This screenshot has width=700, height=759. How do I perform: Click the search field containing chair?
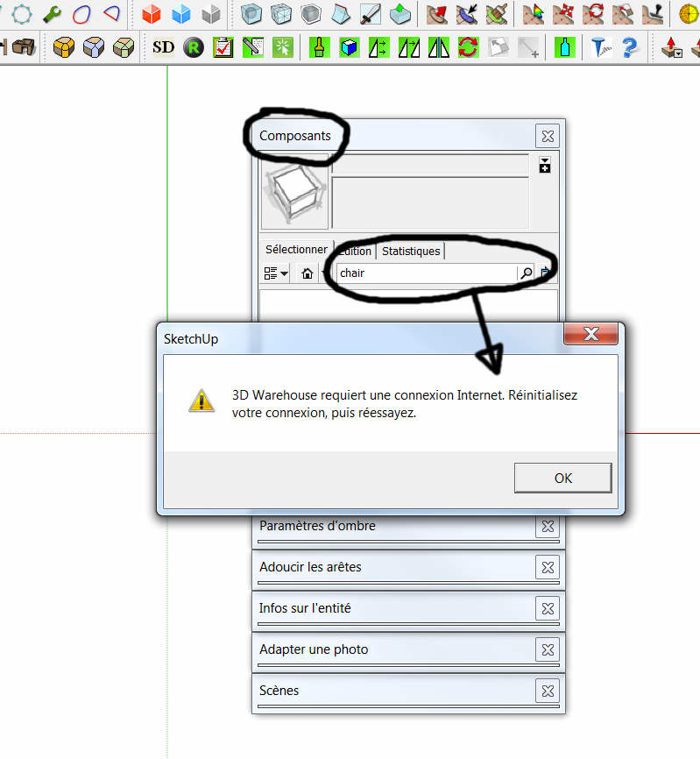click(x=427, y=273)
